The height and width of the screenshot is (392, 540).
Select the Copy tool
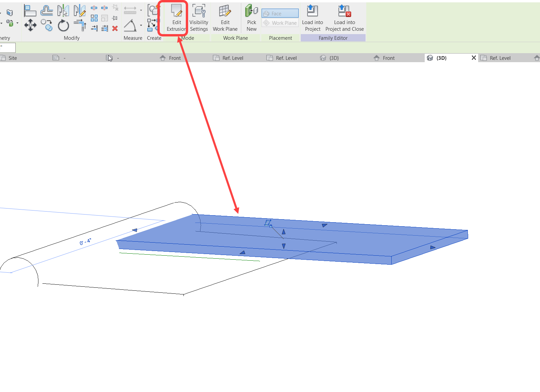46,25
